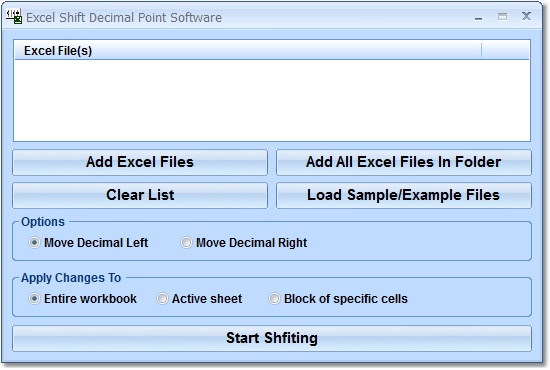Screen dimensions: 550x370
Task: Click inside the empty Excel files list
Action: coord(272,100)
